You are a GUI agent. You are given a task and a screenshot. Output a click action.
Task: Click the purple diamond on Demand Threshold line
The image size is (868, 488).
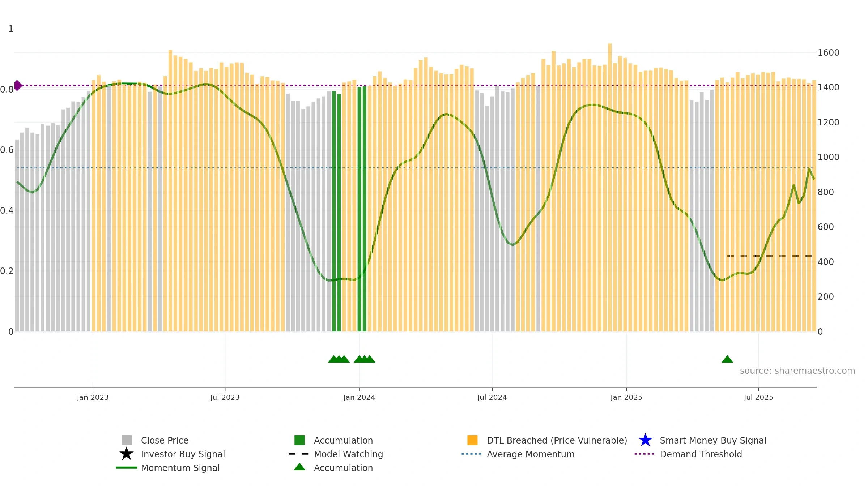coord(18,86)
